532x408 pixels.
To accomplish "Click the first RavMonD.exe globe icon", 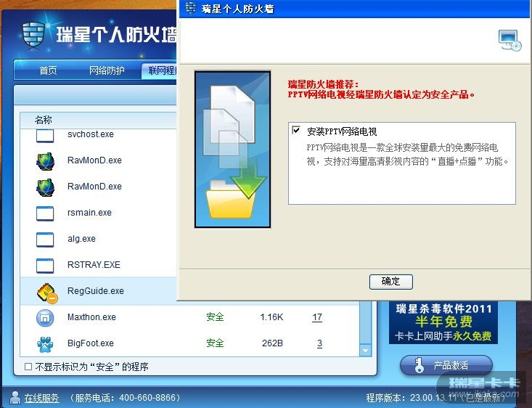I will click(45, 161).
